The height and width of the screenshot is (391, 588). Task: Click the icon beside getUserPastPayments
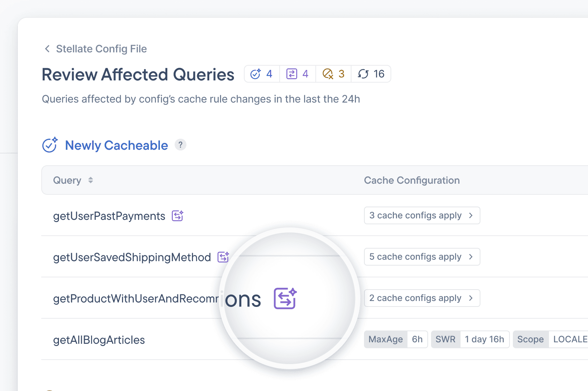178,216
